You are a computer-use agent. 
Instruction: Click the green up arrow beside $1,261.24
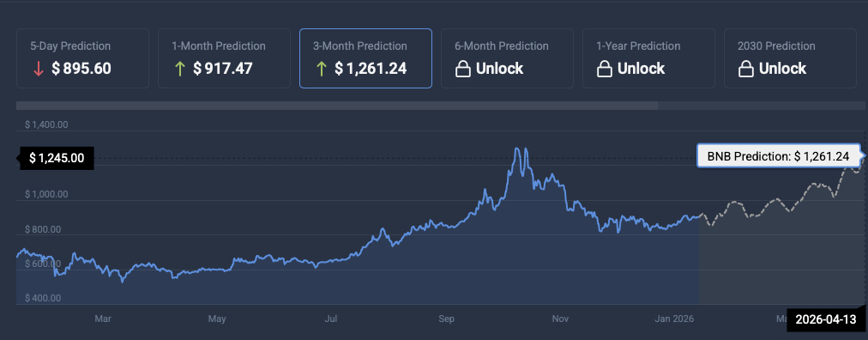[321, 69]
